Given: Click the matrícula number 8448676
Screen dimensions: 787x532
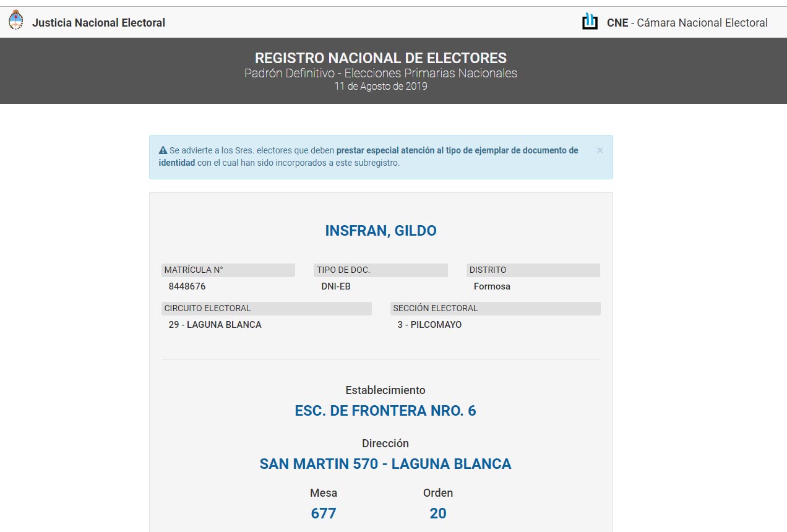Looking at the screenshot, I should click(x=187, y=286).
